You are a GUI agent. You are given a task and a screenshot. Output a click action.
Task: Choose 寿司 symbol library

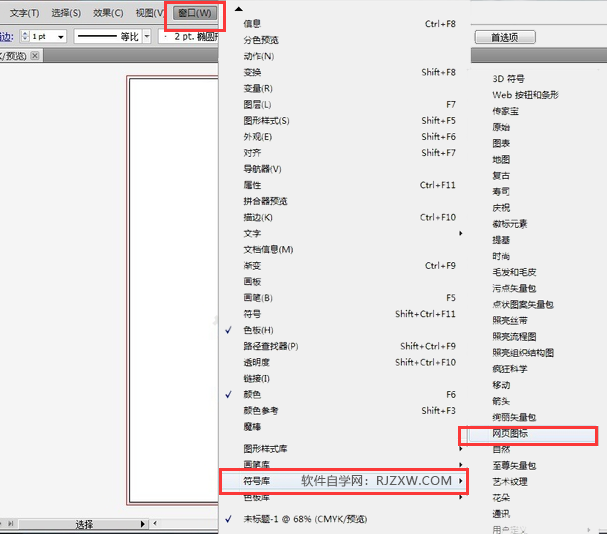coord(501,192)
